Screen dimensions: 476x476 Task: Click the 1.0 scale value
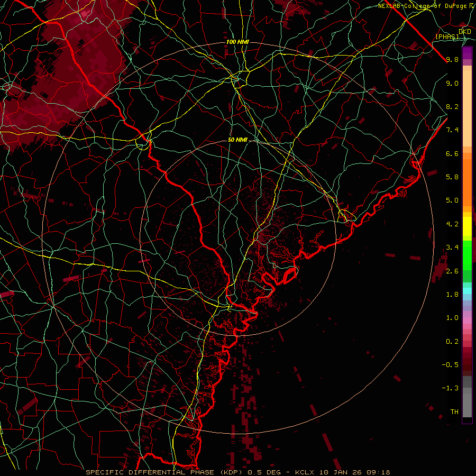452,318
